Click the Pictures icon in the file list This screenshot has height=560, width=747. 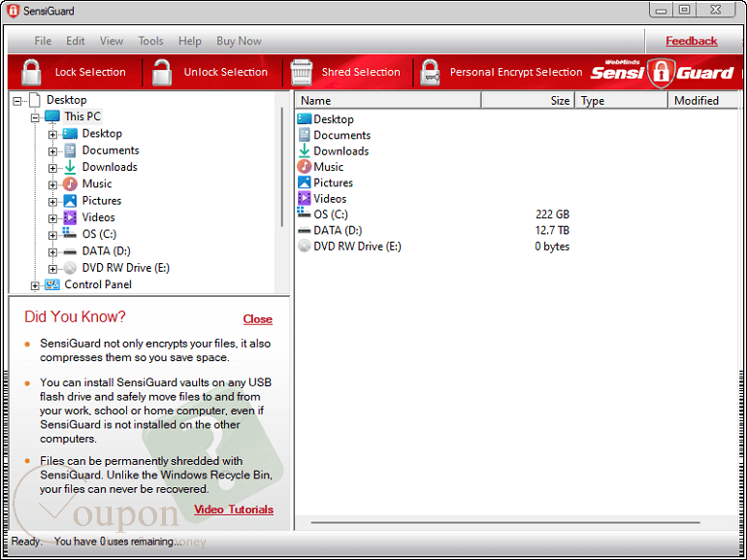click(x=305, y=182)
